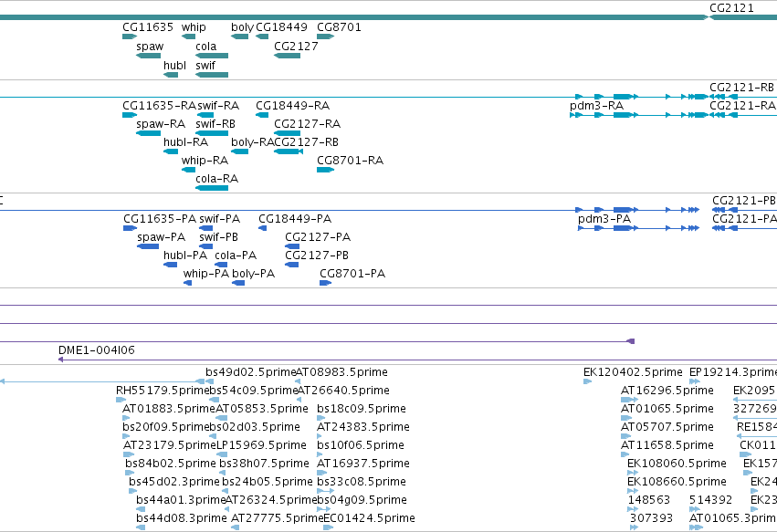Open the whip-RA transcript
777x532 pixels.
pos(188,170)
